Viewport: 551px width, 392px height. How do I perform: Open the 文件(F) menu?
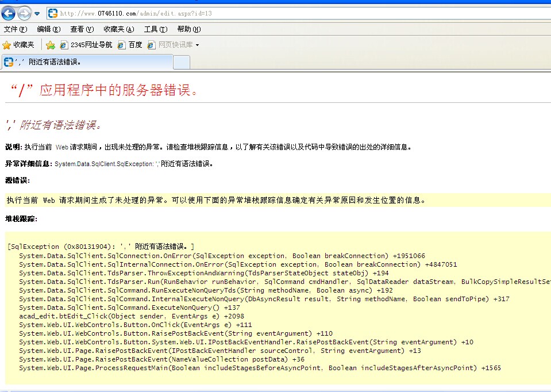coord(16,29)
